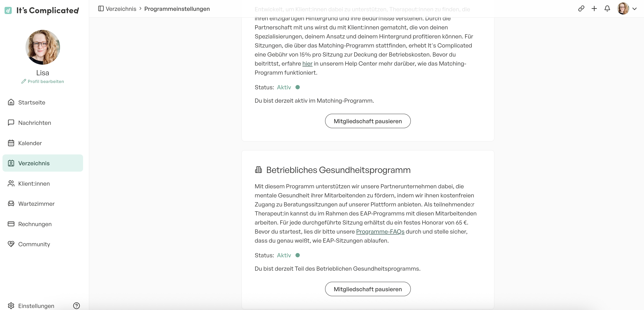Screen dimensions: 644x310
Task: Open the Programme-FAQs link
Action: (380, 232)
